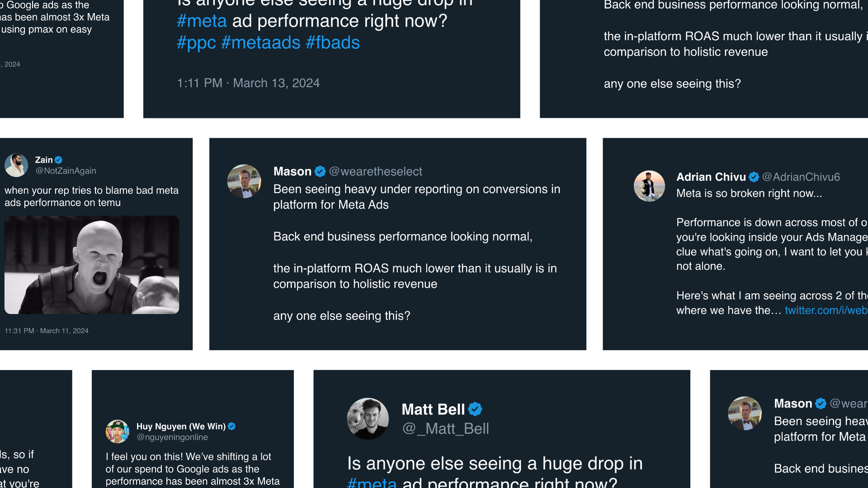Click the #ppc hashtag
Image resolution: width=868 pixels, height=488 pixels.
tap(196, 43)
